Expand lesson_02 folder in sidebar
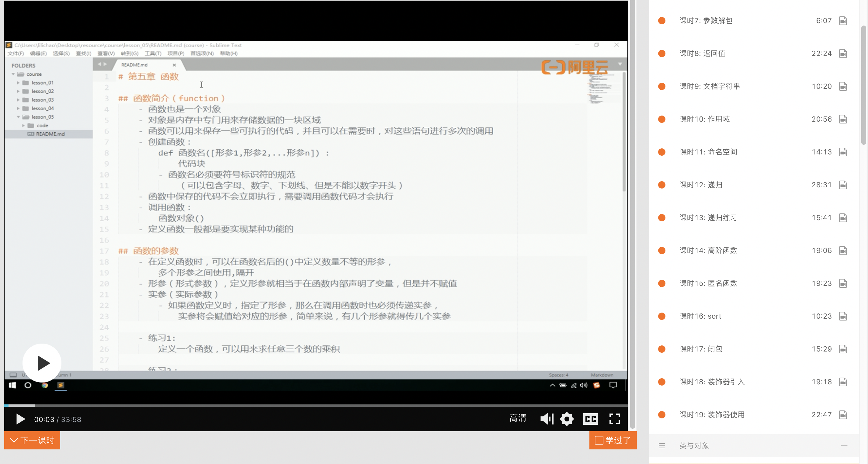Image resolution: width=868 pixels, height=464 pixels. point(18,91)
